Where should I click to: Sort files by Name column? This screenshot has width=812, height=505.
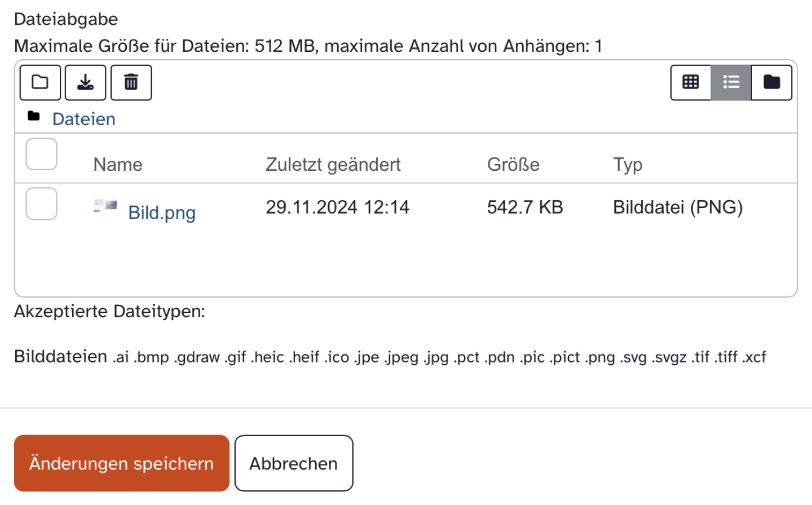[x=118, y=164]
